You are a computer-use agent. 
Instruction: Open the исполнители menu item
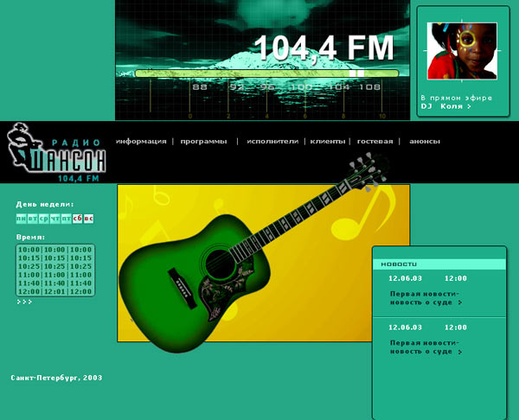(272, 141)
